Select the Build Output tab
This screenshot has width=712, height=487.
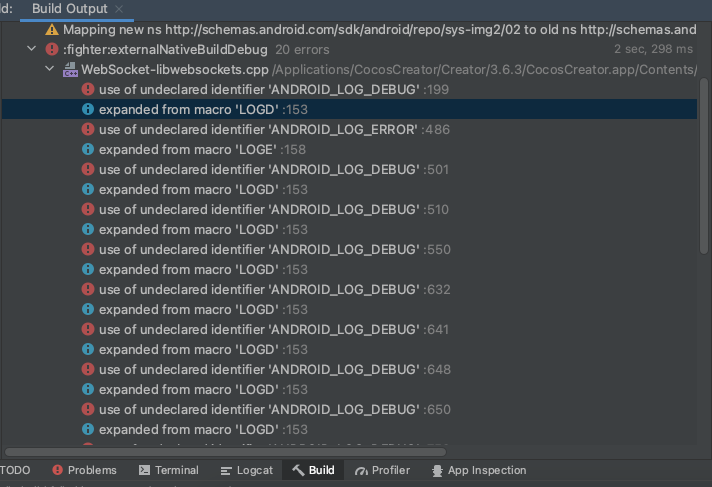(70, 9)
